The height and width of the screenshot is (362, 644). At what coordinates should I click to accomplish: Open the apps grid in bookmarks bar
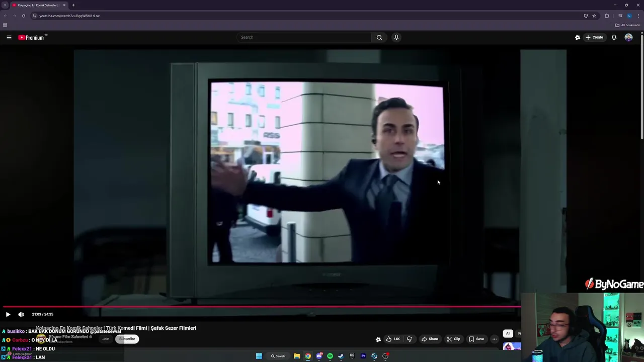5,25
